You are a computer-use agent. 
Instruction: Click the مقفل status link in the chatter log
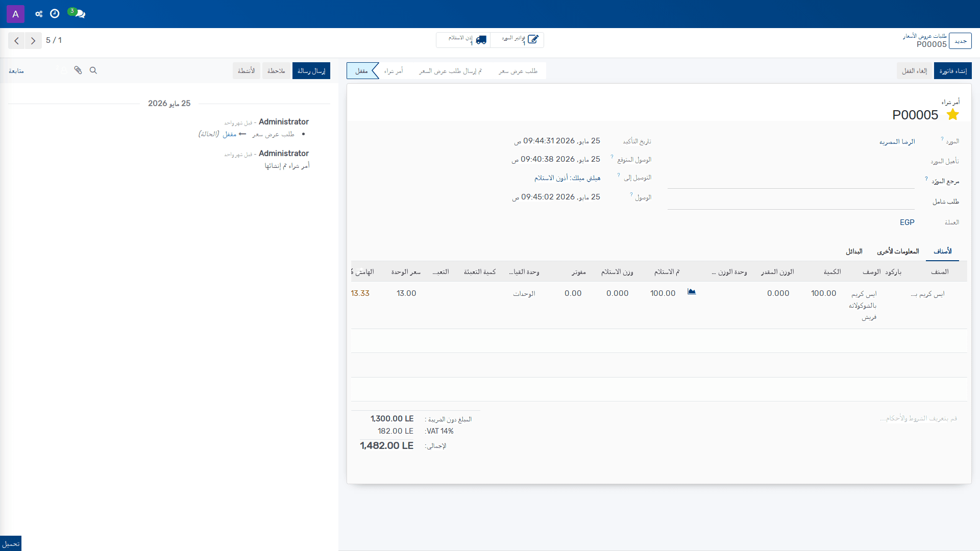pos(229,134)
